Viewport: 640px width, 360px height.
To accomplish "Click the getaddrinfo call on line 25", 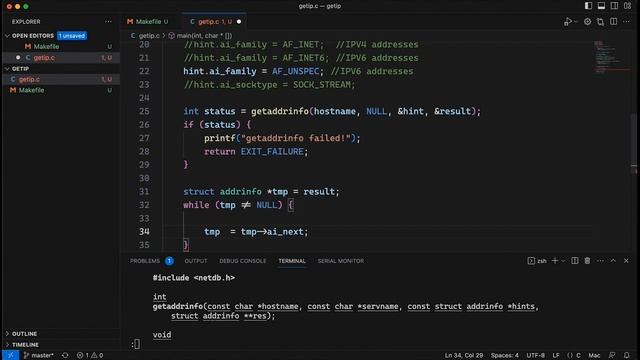I will [280, 111].
